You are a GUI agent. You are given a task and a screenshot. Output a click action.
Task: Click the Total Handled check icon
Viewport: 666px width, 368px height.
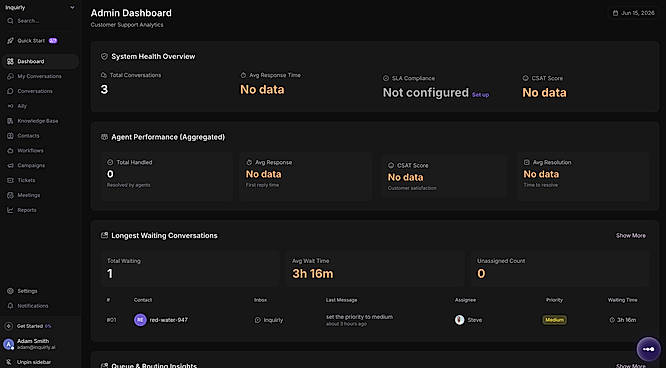110,162
